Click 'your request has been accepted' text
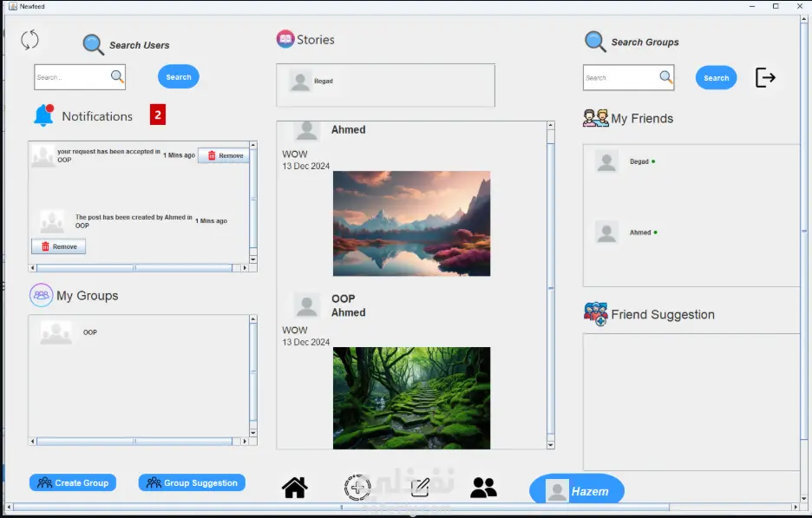This screenshot has width=812, height=518. pos(108,155)
